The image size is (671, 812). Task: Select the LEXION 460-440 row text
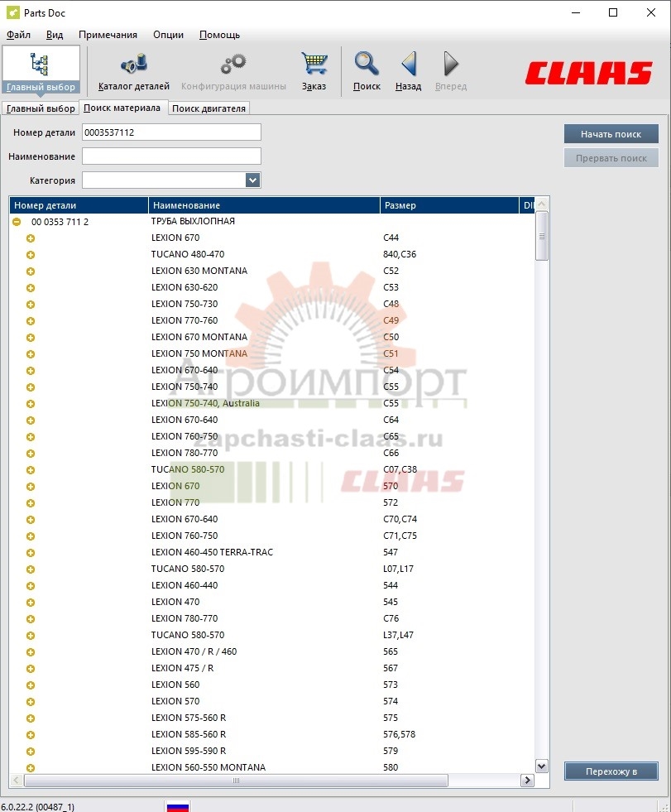tap(185, 585)
